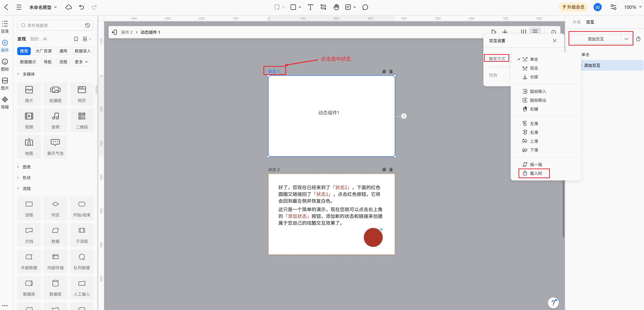
Task: Activate the hand pan tool
Action: [x=336, y=7]
